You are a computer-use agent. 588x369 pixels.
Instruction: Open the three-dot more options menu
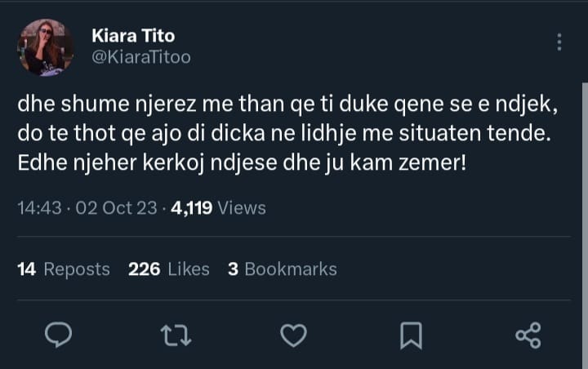click(559, 42)
